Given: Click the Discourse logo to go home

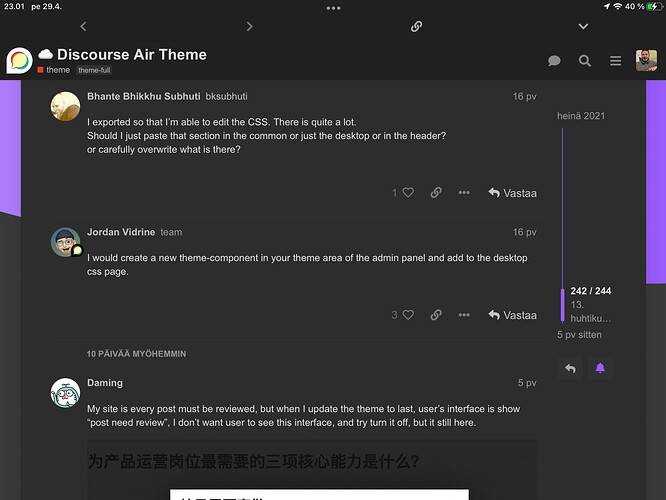Looking at the screenshot, I should point(19,61).
